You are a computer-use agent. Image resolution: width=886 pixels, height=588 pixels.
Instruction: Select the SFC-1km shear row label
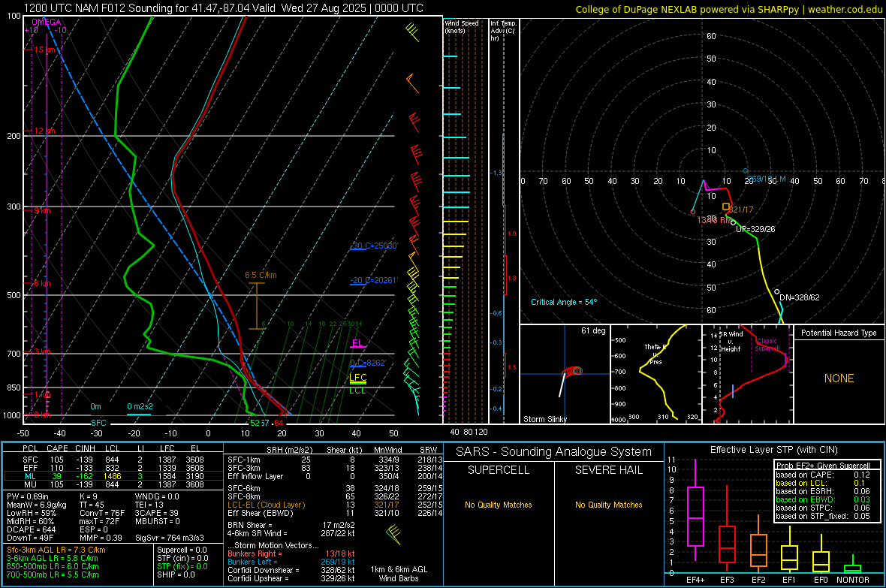tap(244, 460)
